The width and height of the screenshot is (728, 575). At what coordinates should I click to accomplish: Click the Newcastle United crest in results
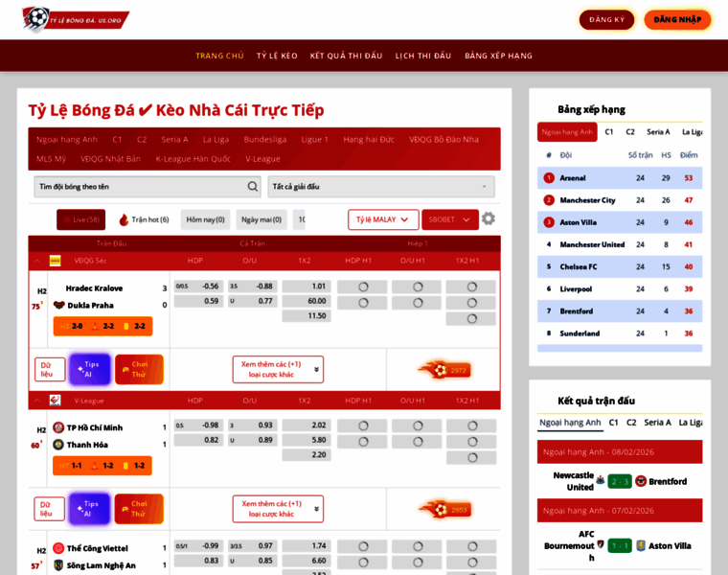pos(600,480)
